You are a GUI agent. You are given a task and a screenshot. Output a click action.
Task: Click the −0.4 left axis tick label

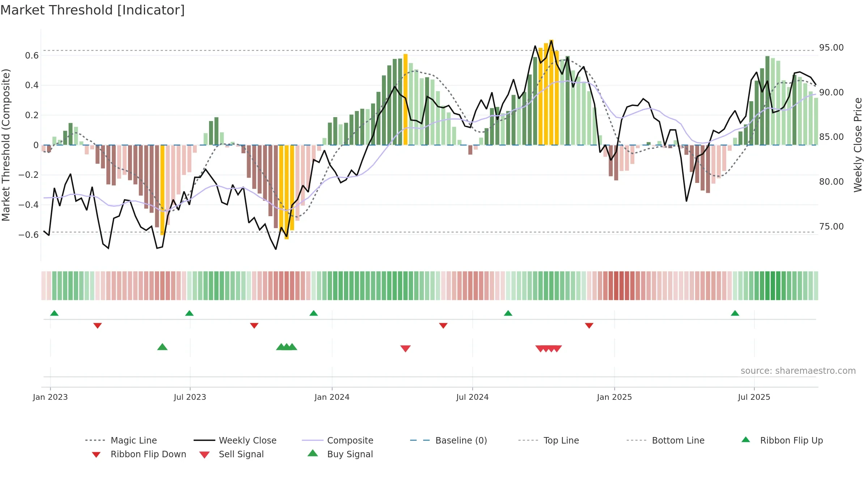point(29,205)
